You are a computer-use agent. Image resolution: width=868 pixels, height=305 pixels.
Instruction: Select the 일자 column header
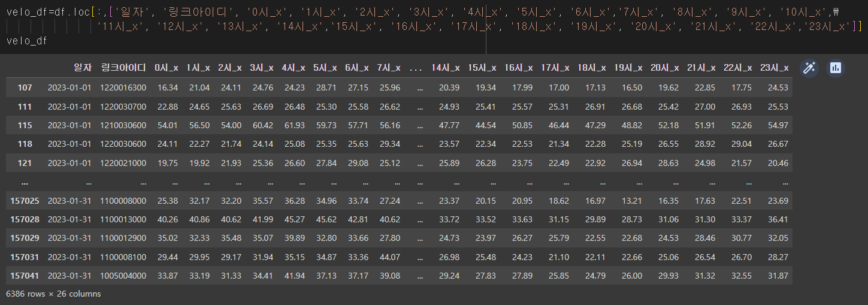(x=82, y=68)
